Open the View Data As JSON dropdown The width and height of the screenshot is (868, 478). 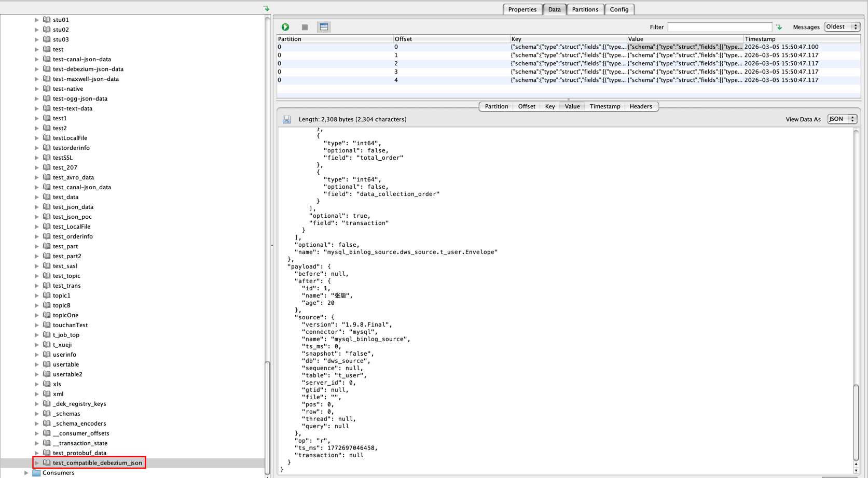pyautogui.click(x=842, y=119)
